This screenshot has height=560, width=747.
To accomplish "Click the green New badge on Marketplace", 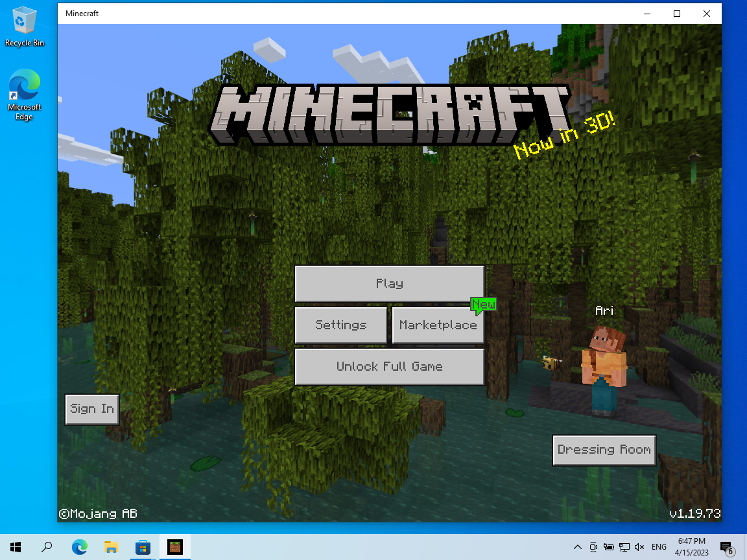I will 483,305.
